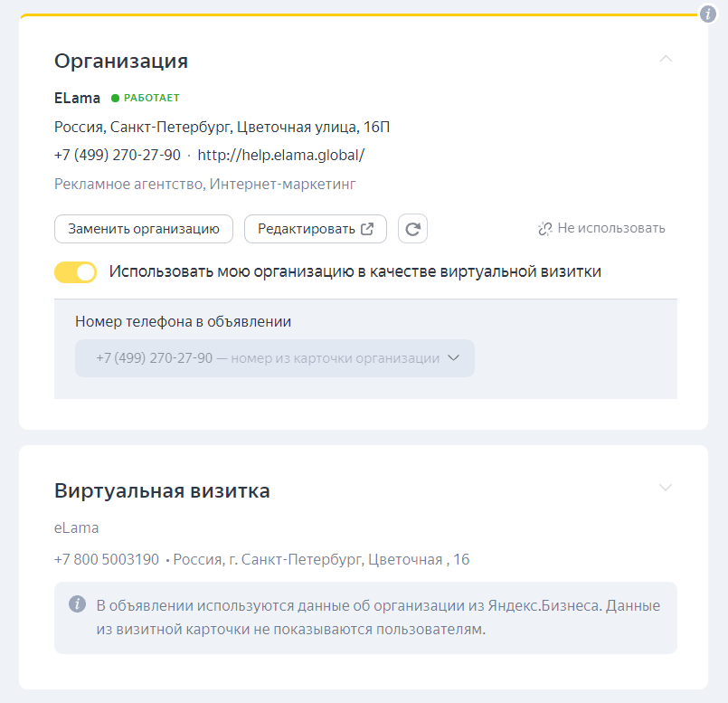
Task: Collapse the Организация section with its chevron
Action: tap(666, 59)
